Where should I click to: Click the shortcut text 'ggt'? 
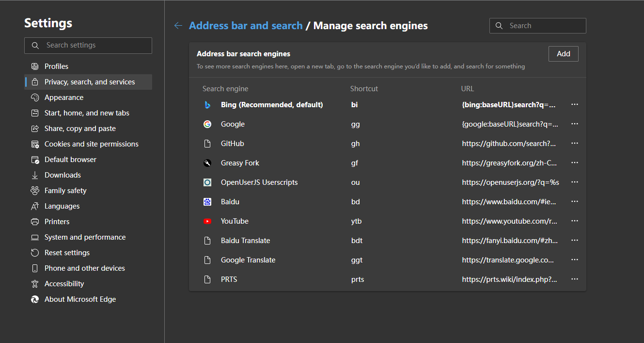(357, 260)
